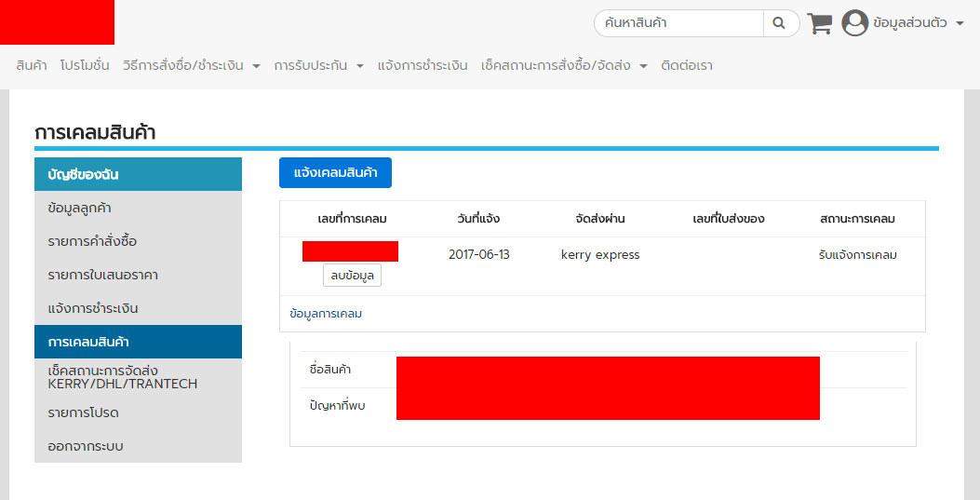
Task: Click the วันที่แจ้ง column header
Action: (478, 219)
